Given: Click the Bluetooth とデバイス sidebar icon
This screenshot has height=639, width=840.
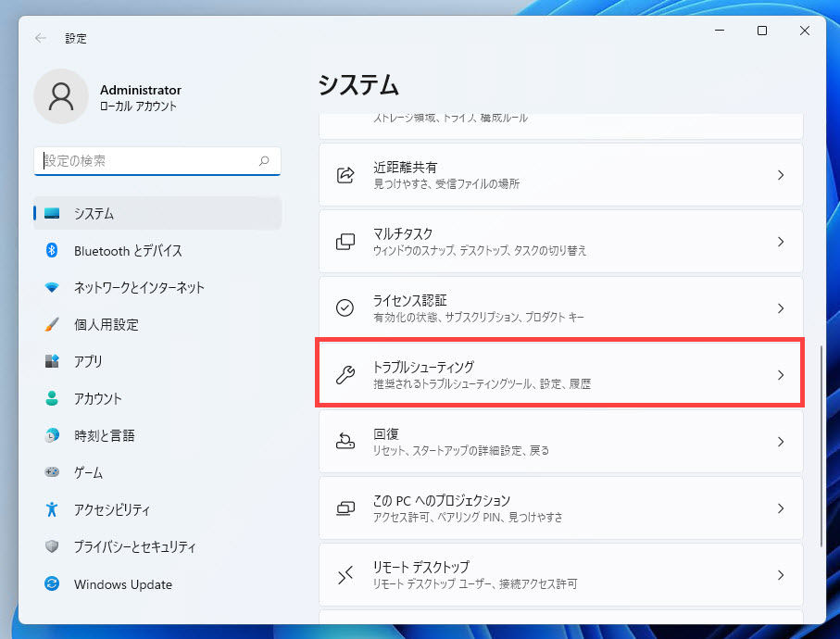Looking at the screenshot, I should click(53, 251).
